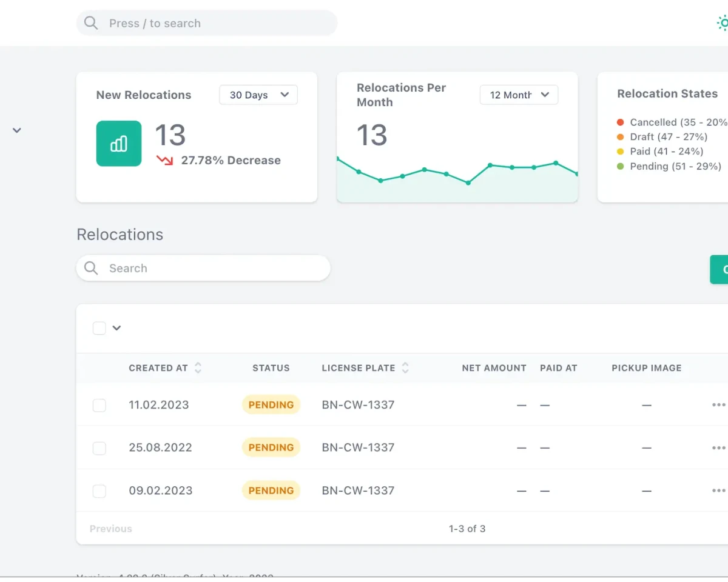Screen dimensions: 728x582
Task: Sort the License Plate column
Action: pyautogui.click(x=405, y=367)
